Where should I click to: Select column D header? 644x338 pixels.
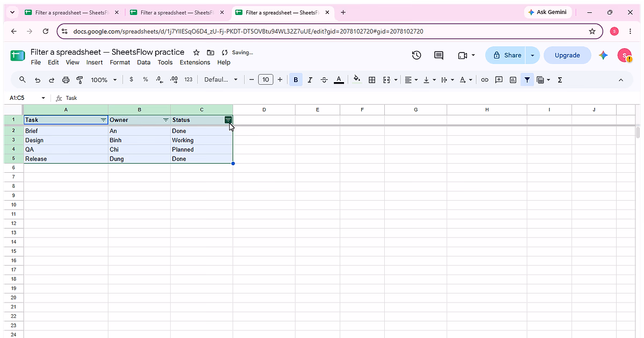[x=264, y=110]
